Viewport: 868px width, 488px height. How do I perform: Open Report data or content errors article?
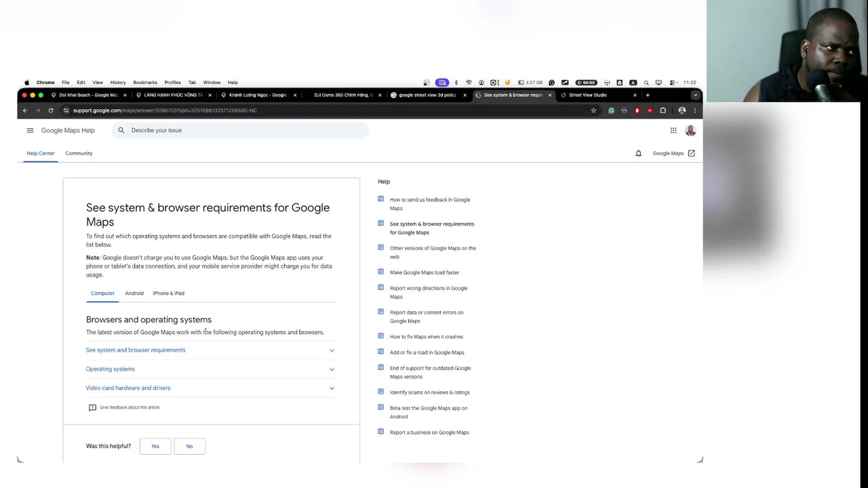tap(427, 317)
